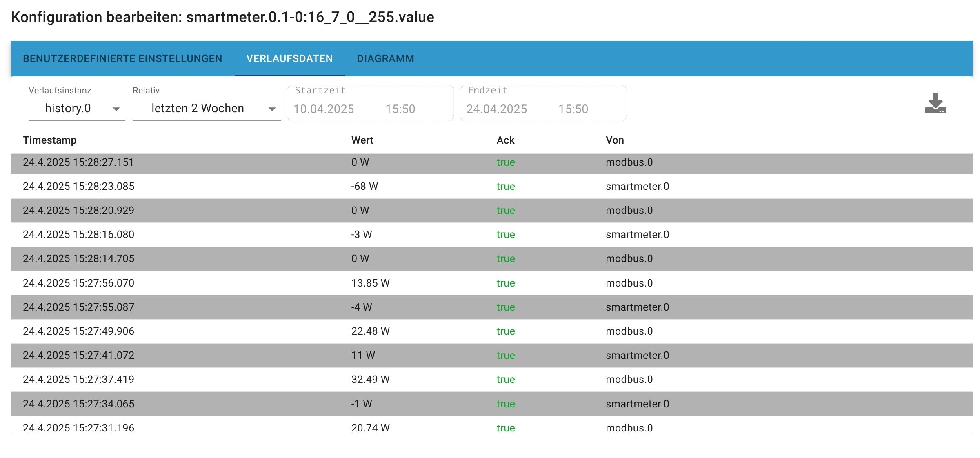The width and height of the screenshot is (980, 458).
Task: Click the Startzeit date field 10.04.2025
Action: tap(324, 109)
